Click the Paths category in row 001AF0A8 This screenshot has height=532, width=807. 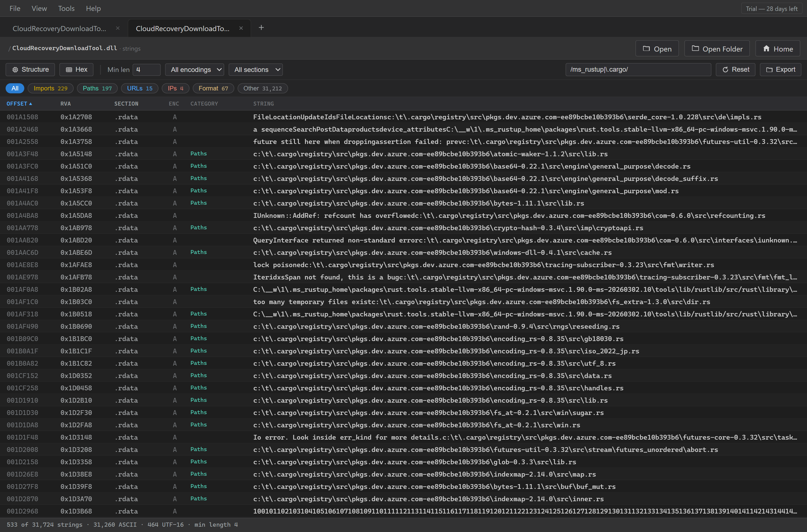coord(199,289)
